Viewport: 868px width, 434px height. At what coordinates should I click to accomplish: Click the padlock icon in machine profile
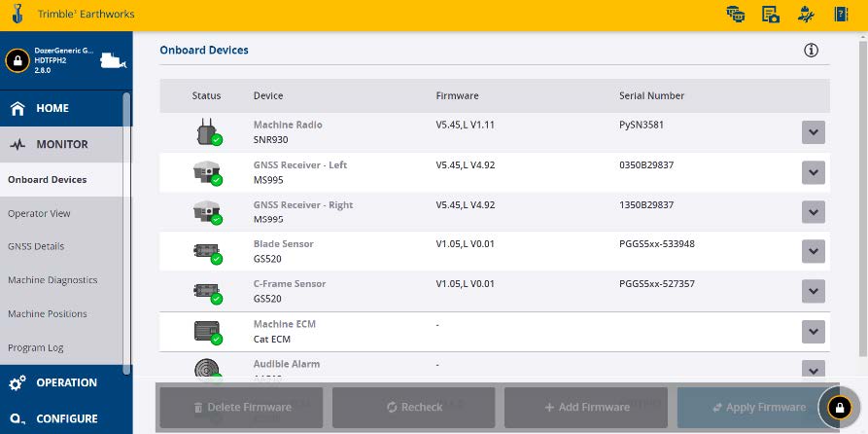(x=17, y=60)
